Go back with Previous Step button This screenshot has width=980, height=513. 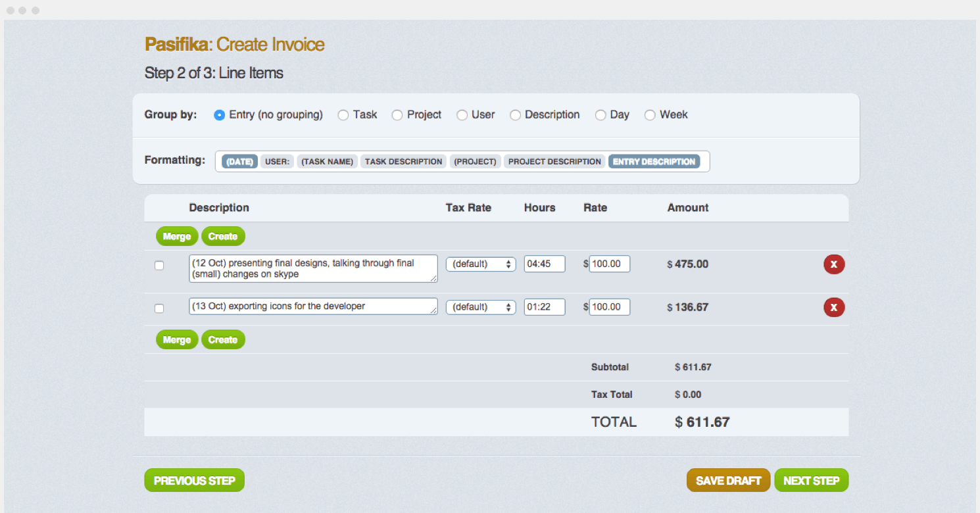(195, 481)
